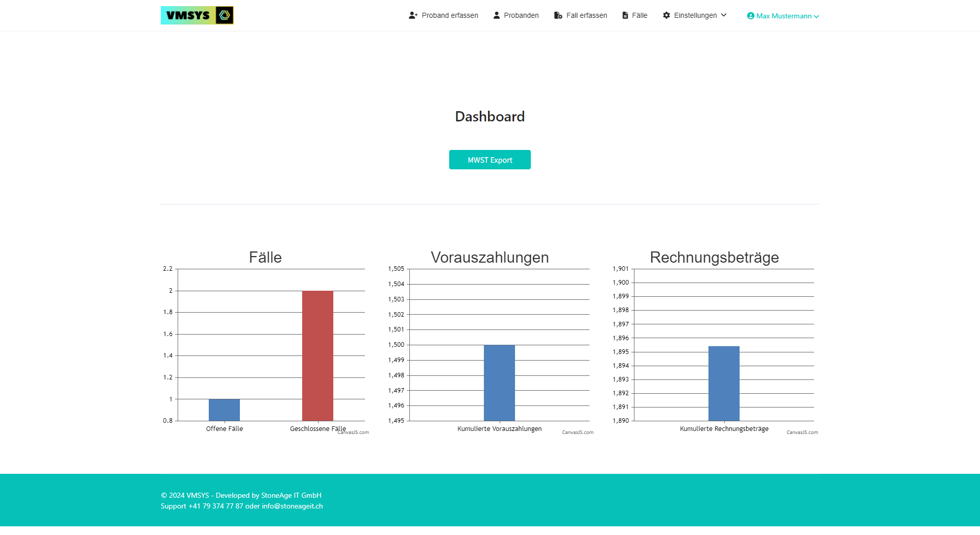
Task: Select the Kumulierte Rechnungsbeträge bar
Action: [724, 384]
